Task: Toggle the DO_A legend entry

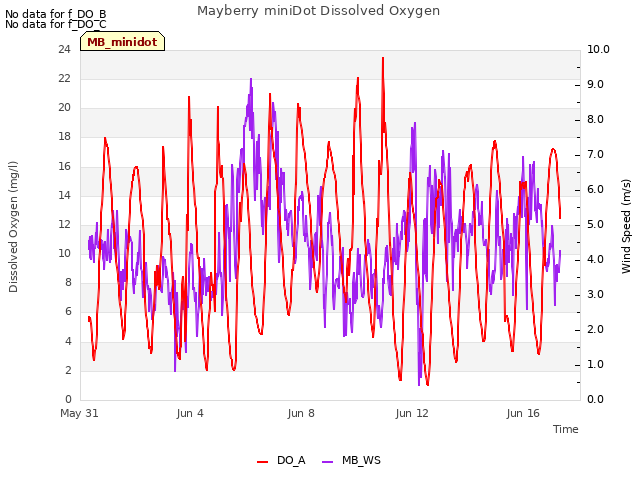Action: coord(281,460)
